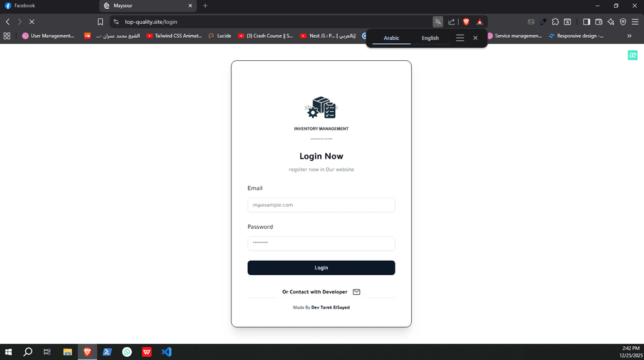Open the Nest JS bookmark

(x=328, y=36)
